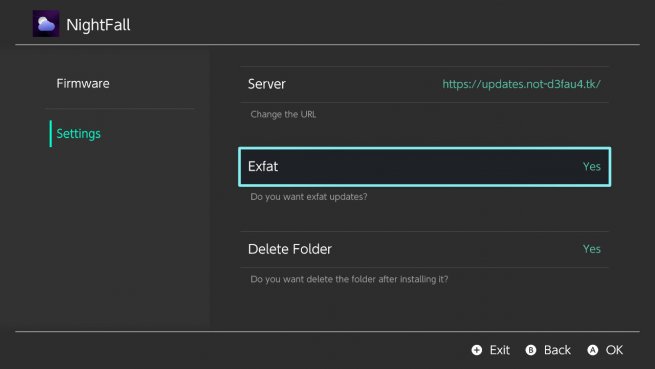Select the Delete Folder row label
Screen dimensions: 655x369
pyautogui.click(x=289, y=249)
